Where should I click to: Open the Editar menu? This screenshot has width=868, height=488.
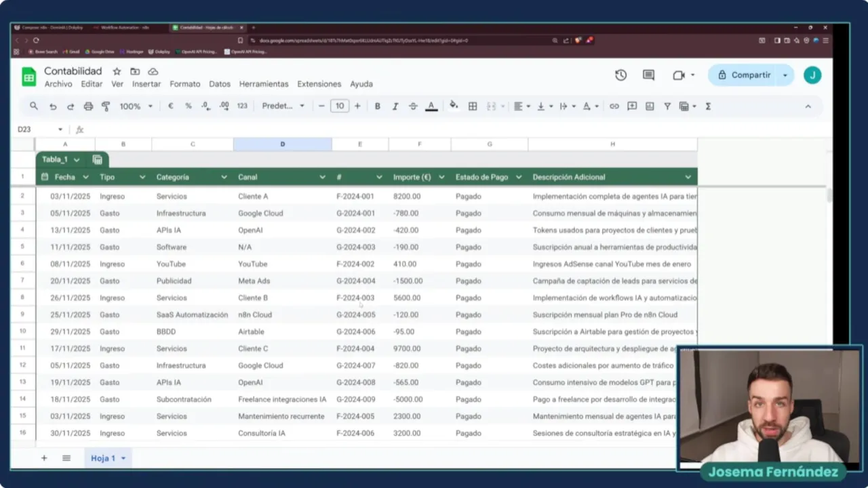tap(92, 84)
